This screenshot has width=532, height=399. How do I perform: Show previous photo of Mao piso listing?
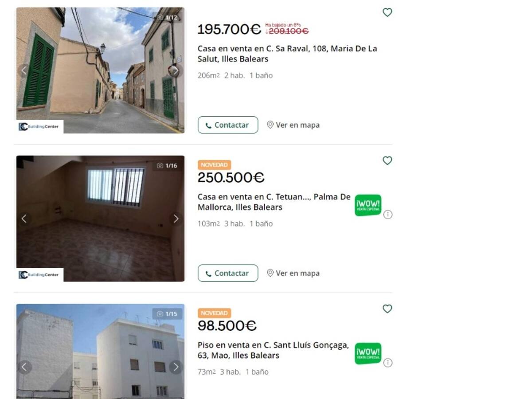click(x=24, y=367)
